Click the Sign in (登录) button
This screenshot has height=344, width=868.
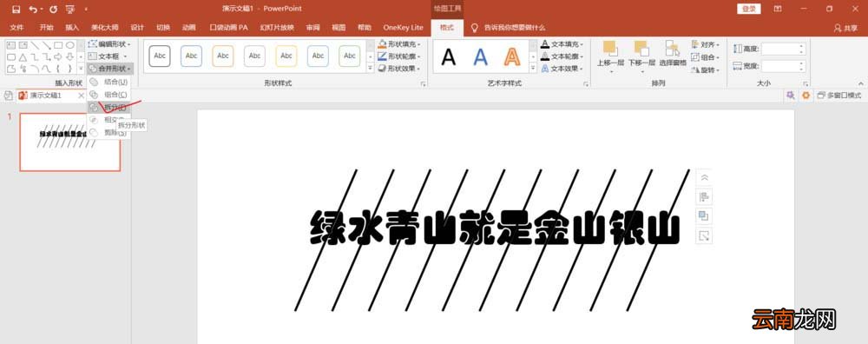pyautogui.click(x=748, y=9)
